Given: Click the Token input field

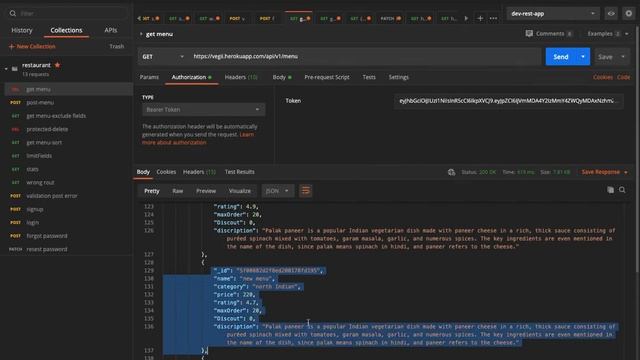Looking at the screenshot, I should point(509,101).
